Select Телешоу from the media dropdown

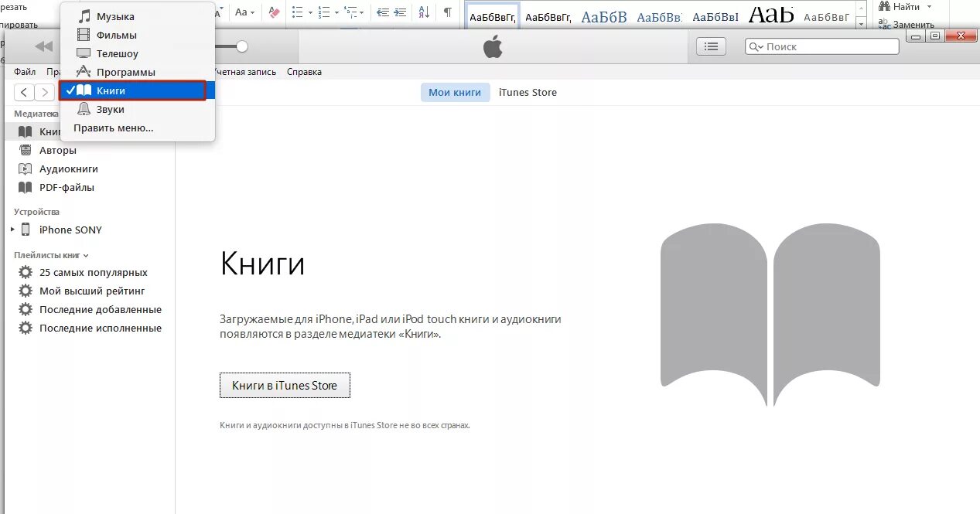[x=137, y=53]
